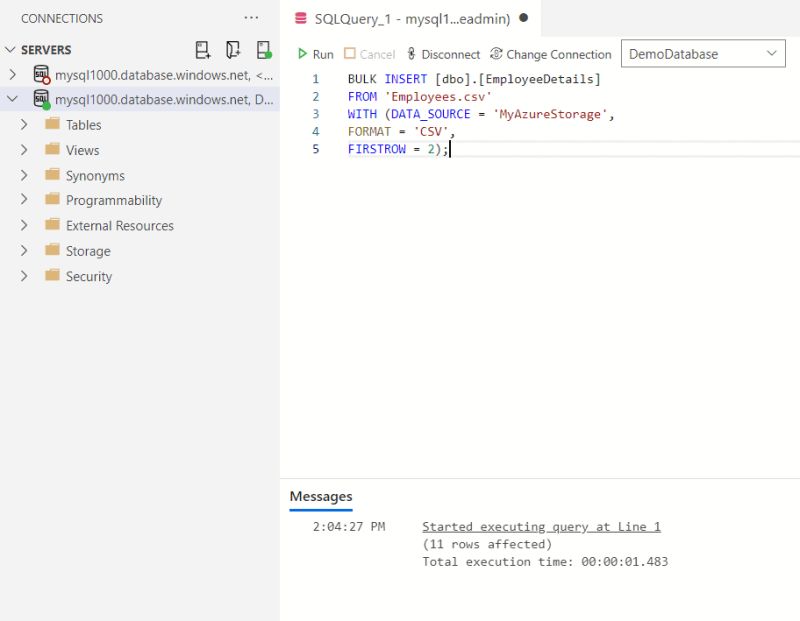Create a new server group

231,49
